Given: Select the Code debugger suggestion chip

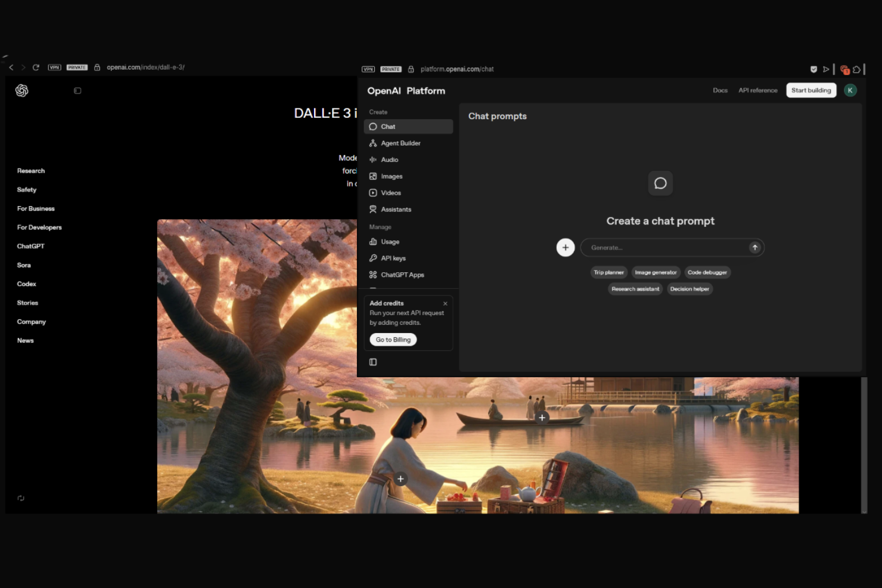Looking at the screenshot, I should point(707,272).
